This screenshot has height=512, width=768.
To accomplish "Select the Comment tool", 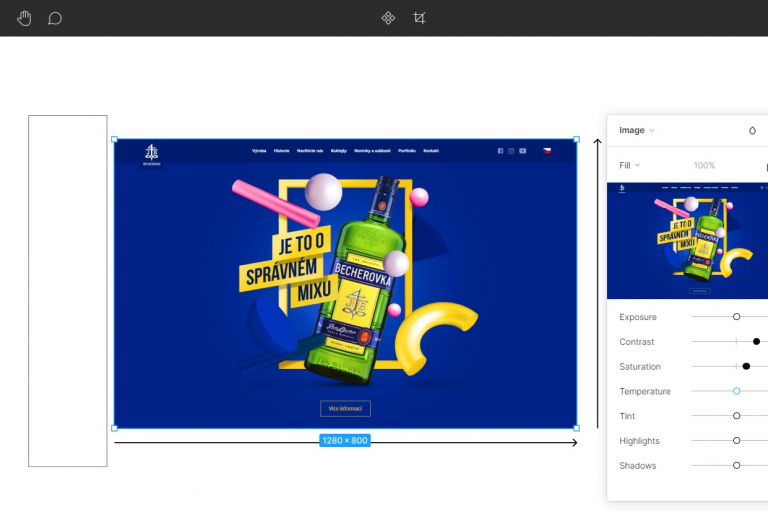I will (54, 19).
